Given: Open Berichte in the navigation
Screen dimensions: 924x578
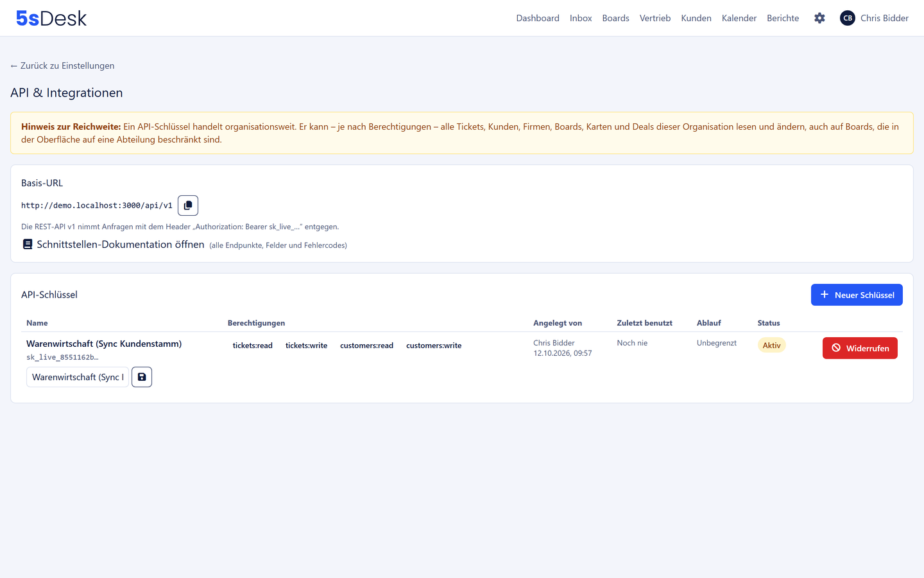Looking at the screenshot, I should coord(783,18).
